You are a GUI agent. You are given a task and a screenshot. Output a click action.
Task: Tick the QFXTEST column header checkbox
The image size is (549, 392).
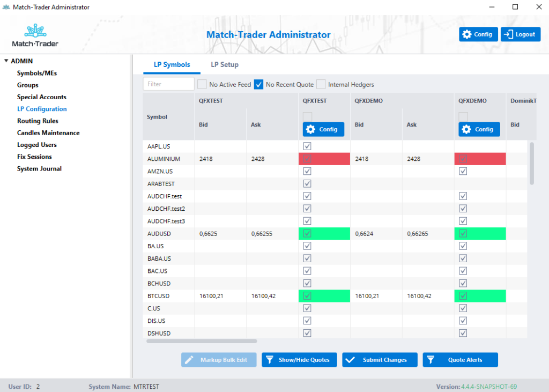coord(307,117)
